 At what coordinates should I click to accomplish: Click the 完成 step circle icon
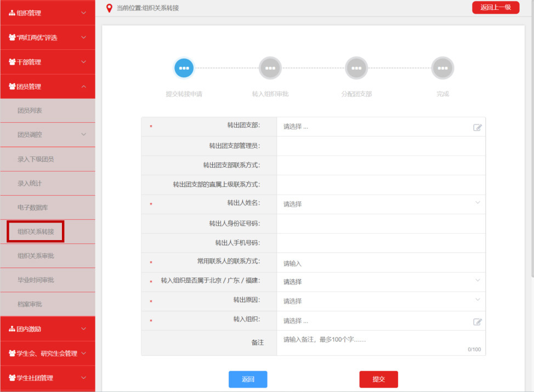[x=442, y=68]
